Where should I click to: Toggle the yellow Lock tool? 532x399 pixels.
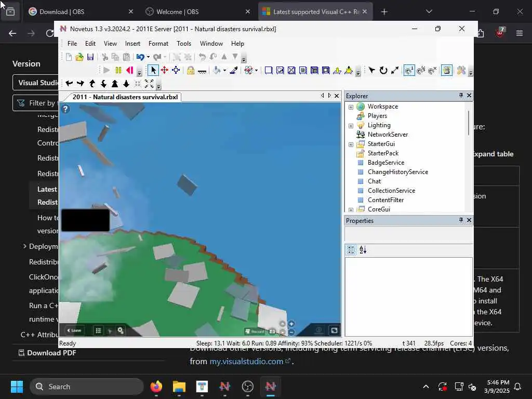pyautogui.click(x=191, y=70)
